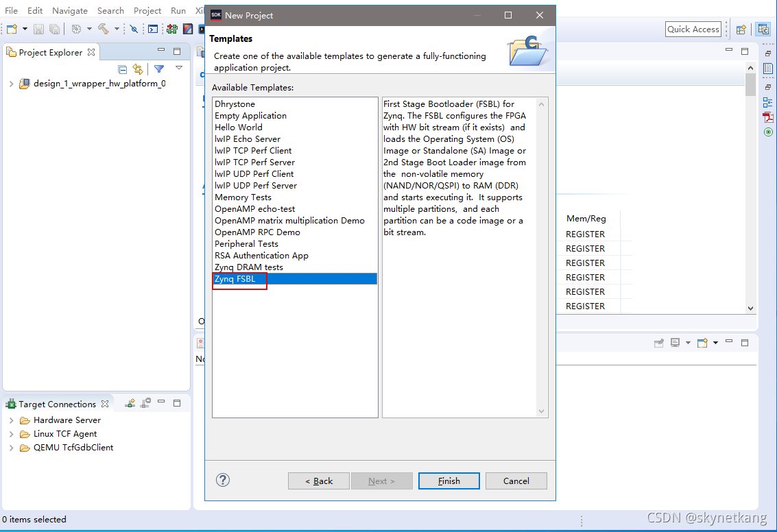Image resolution: width=777 pixels, height=532 pixels.
Task: Toggle Link with Editor in Project Explorer
Action: [138, 69]
